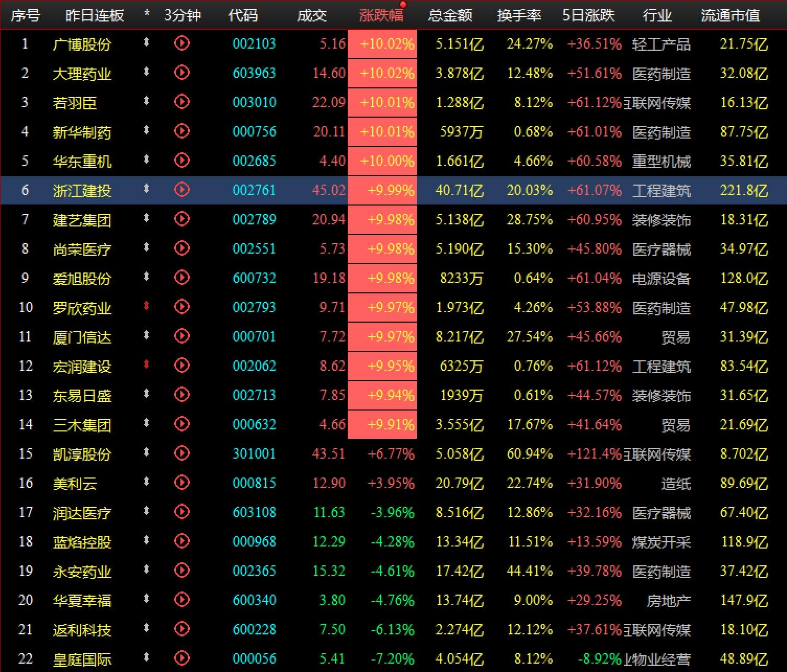Click float market cap 221.8亿
This screenshot has height=672, width=787.
[744, 190]
